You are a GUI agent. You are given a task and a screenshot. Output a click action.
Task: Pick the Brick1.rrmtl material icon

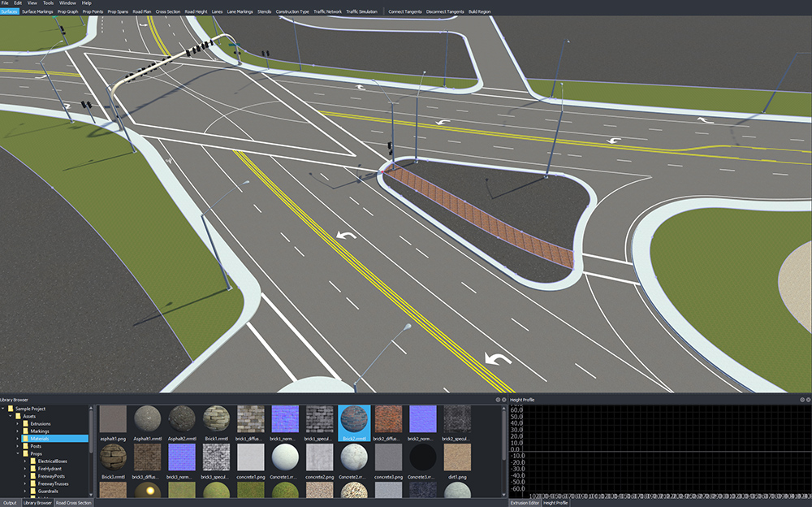(x=216, y=420)
